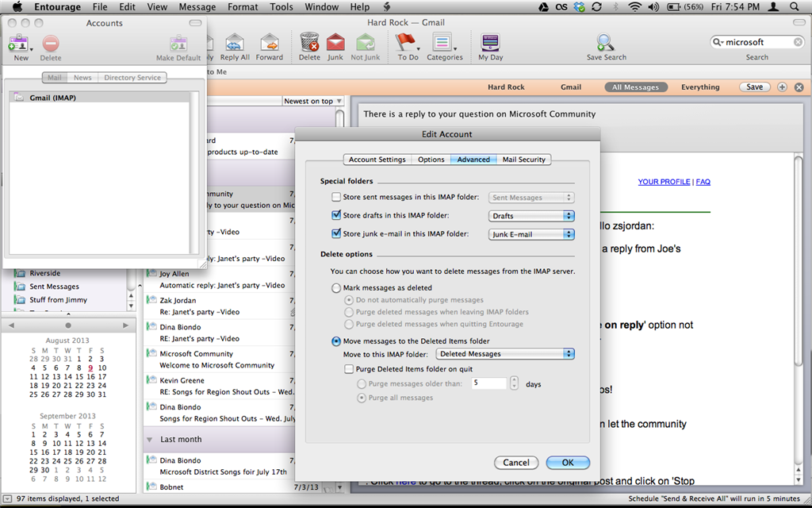Open My Day from toolbar

coord(490,43)
